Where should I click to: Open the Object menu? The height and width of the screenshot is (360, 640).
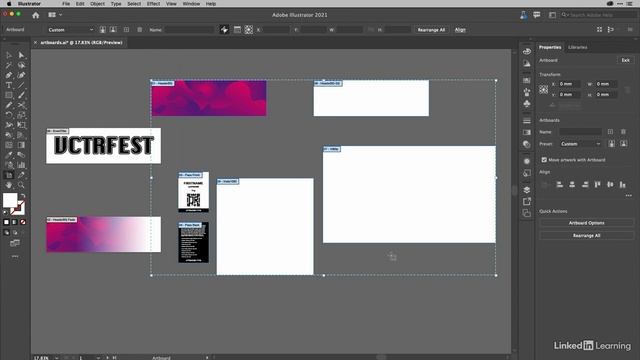pos(97,4)
